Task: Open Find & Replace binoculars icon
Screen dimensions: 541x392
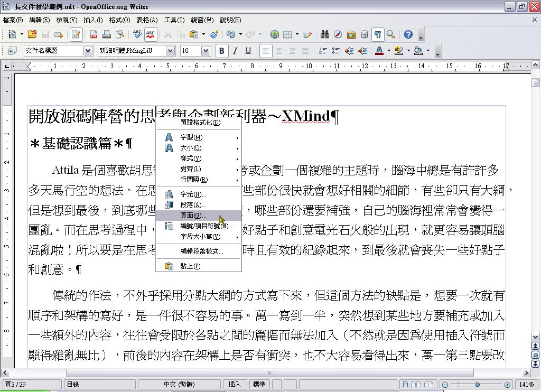Action: point(325,34)
